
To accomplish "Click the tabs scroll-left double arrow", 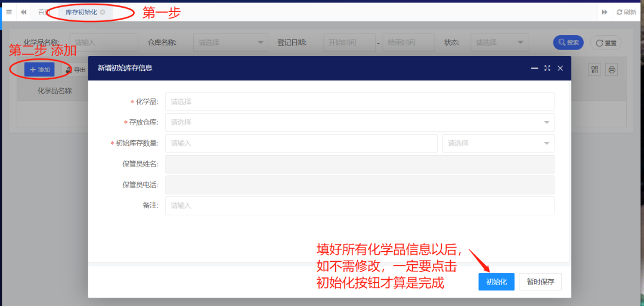I will [24, 12].
